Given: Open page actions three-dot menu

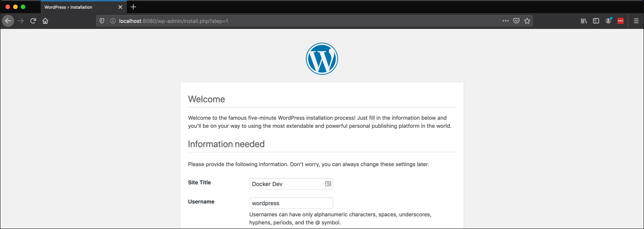Looking at the screenshot, I should click(505, 21).
